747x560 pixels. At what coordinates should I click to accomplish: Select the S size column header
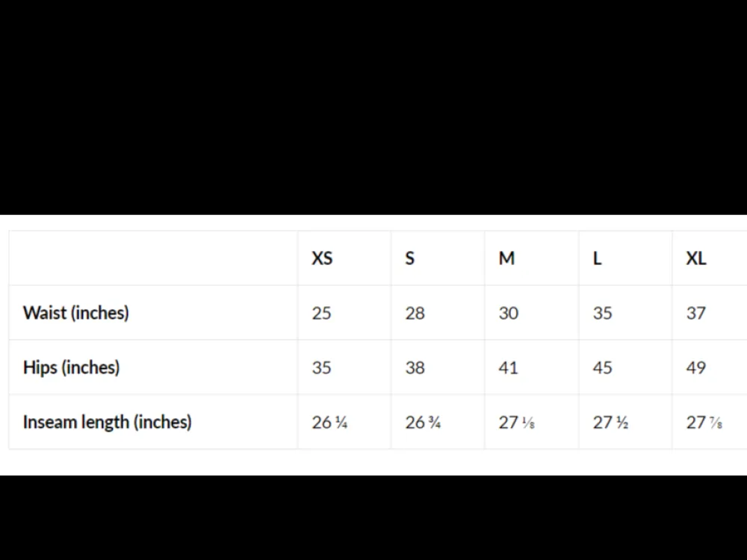coord(409,258)
